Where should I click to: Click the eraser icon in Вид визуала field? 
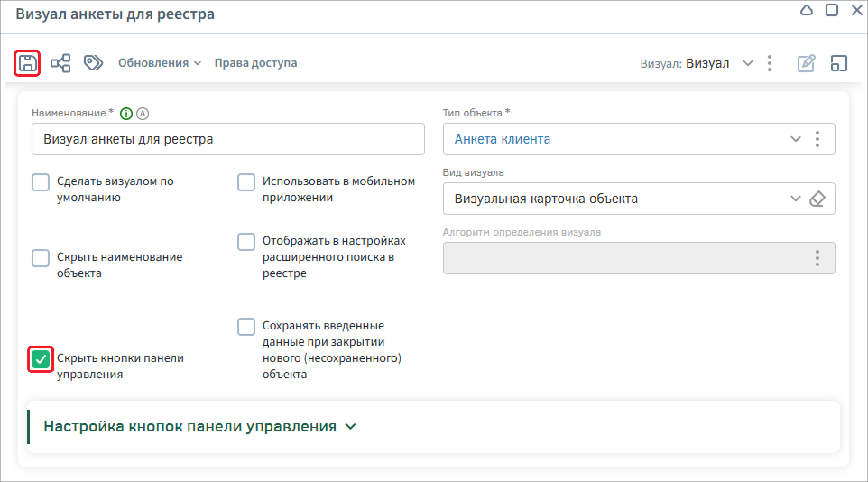coord(817,199)
